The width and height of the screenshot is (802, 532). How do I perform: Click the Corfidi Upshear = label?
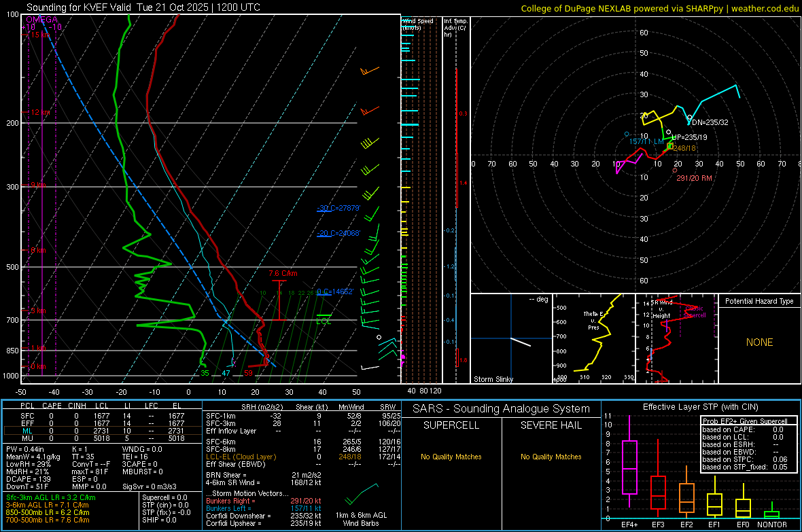pyautogui.click(x=234, y=523)
